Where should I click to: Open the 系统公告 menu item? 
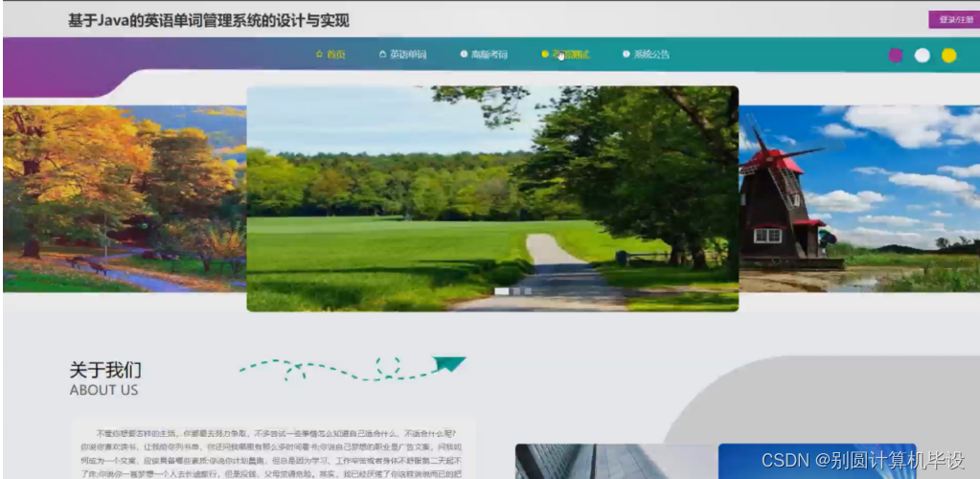[647, 55]
